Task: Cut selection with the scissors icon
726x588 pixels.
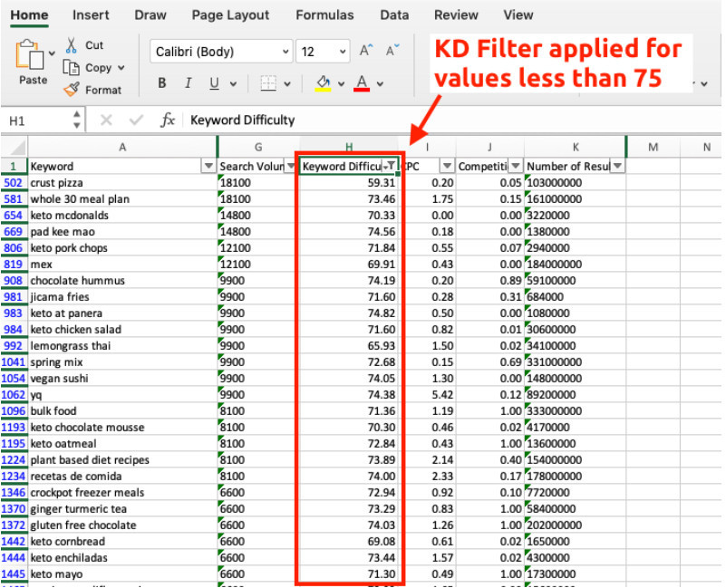Action: (71, 45)
